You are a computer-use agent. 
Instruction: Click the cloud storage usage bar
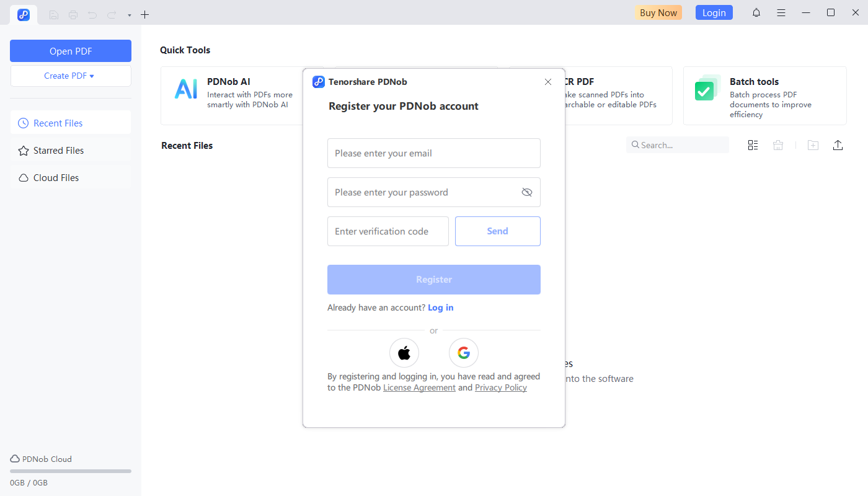[x=70, y=471]
